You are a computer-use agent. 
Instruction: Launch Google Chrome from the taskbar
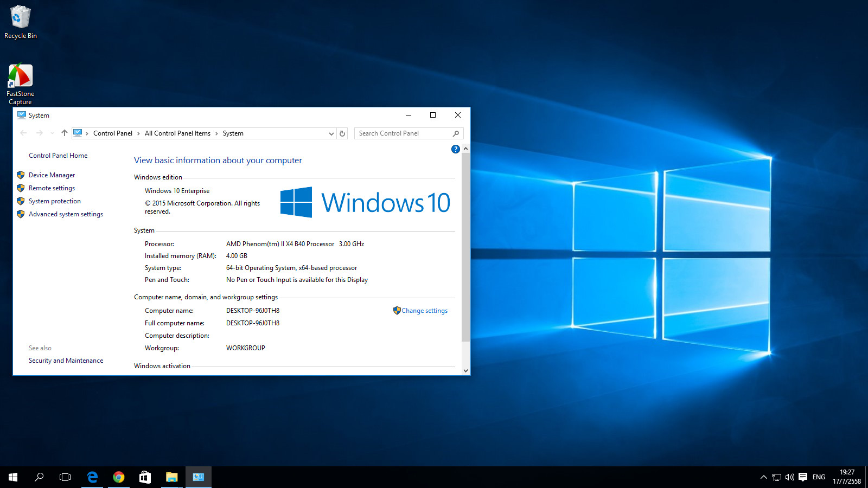[118, 477]
